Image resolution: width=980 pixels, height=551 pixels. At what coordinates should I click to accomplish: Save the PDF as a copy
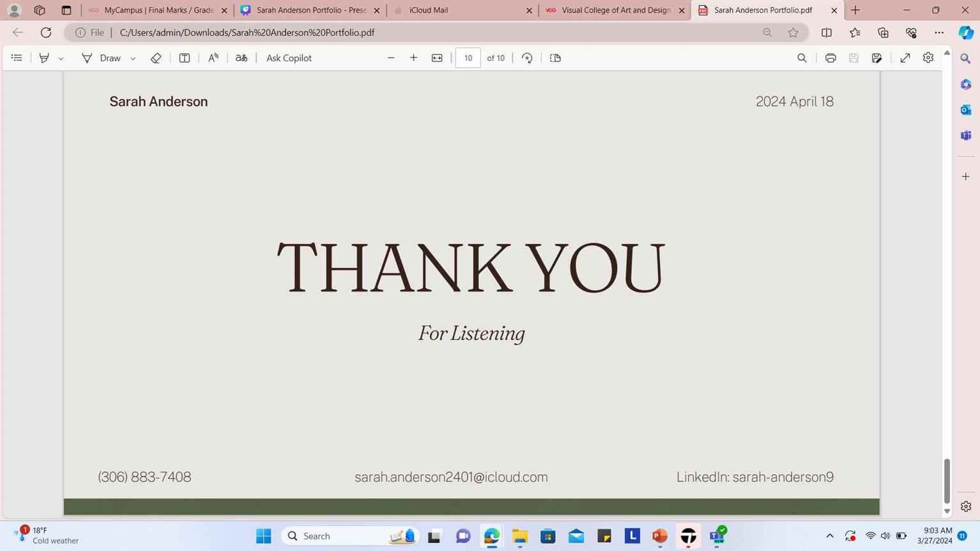point(877,58)
